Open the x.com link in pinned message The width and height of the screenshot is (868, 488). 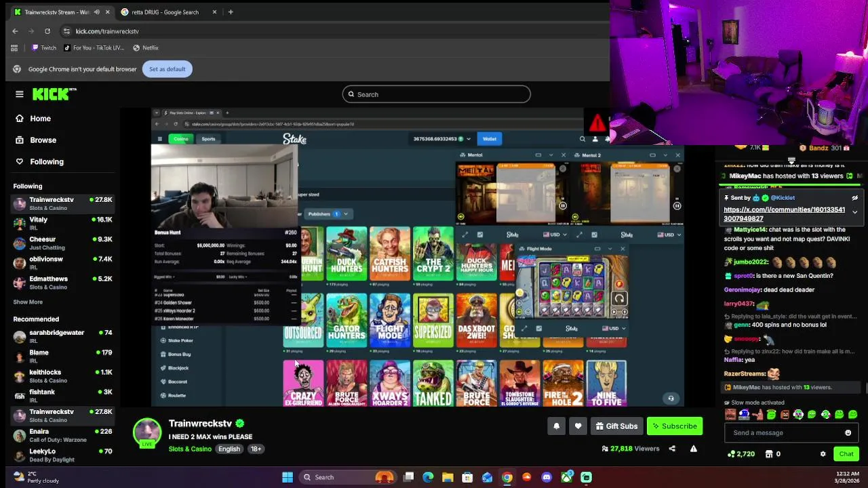click(784, 214)
